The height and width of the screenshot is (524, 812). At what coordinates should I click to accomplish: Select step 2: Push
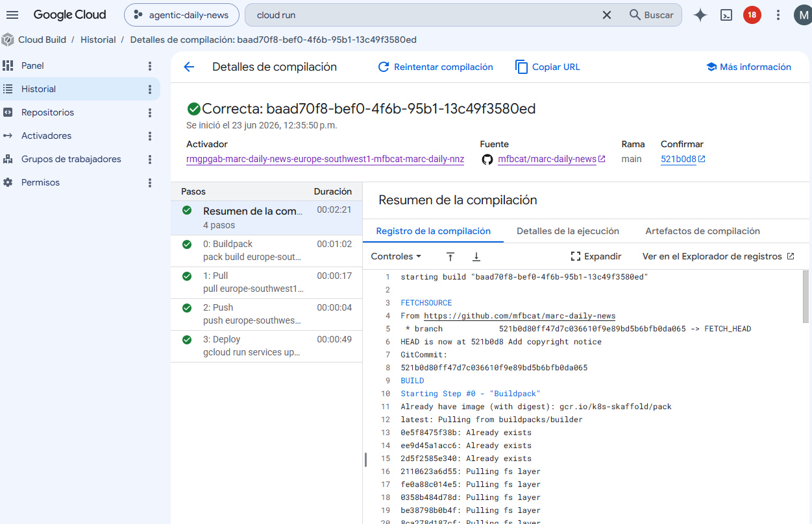[266, 314]
